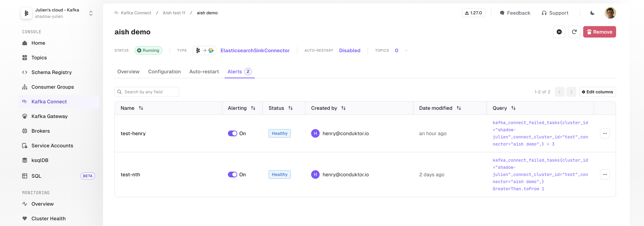644x226 pixels.
Task: Open the Home page from sidebar
Action: coord(58,43)
